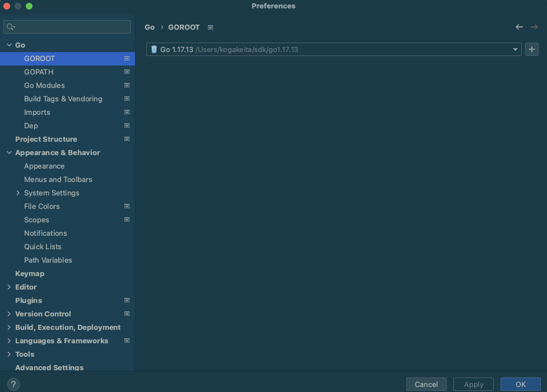The image size is (547, 392).
Task: Click the search magnifier icon
Action: tap(11, 27)
